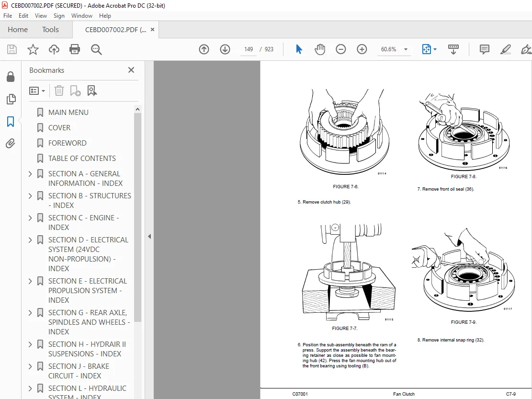Open the page display options arrow
This screenshot has width=532, height=399.
pyautogui.click(x=435, y=49)
